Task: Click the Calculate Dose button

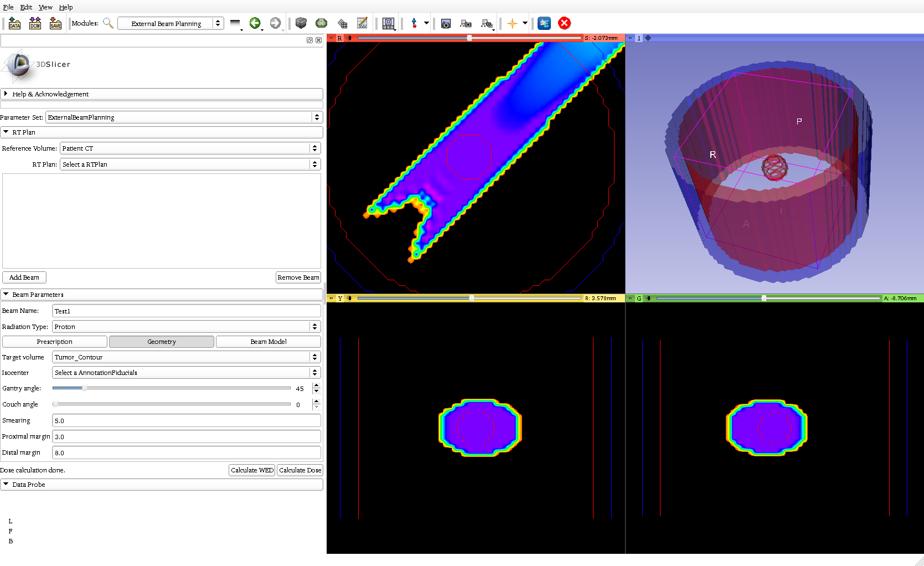Action: 300,470
